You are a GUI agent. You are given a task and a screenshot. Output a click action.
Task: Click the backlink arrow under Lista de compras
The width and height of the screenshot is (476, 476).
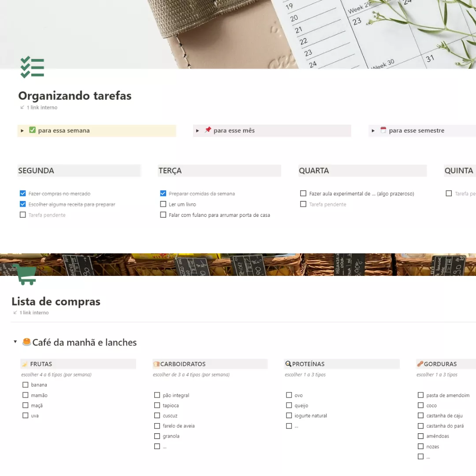click(15, 312)
